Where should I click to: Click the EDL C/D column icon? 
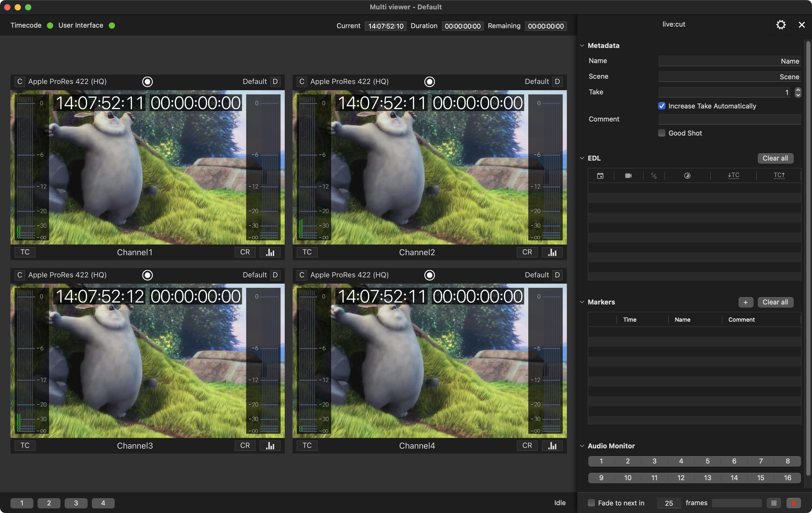(654, 176)
